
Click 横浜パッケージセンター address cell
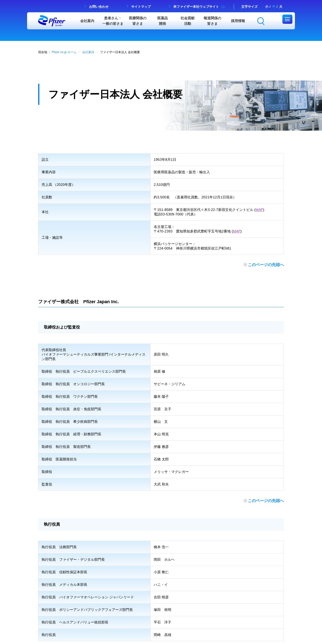217,246
